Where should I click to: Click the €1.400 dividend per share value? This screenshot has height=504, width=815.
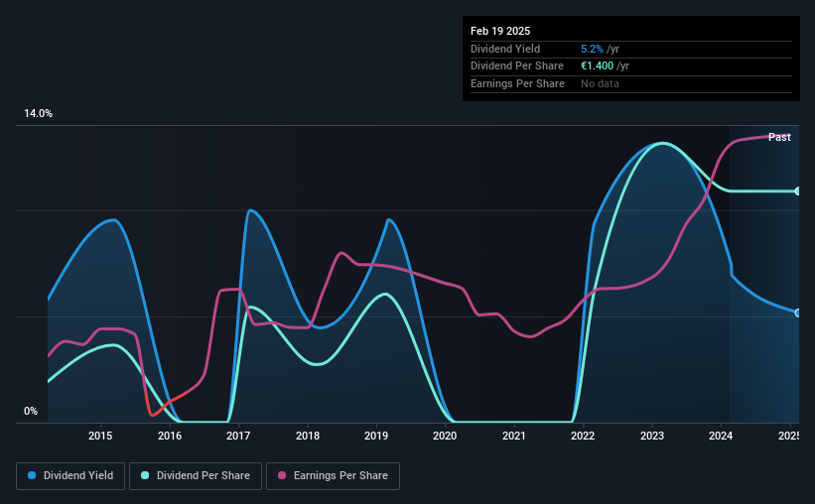(x=597, y=66)
